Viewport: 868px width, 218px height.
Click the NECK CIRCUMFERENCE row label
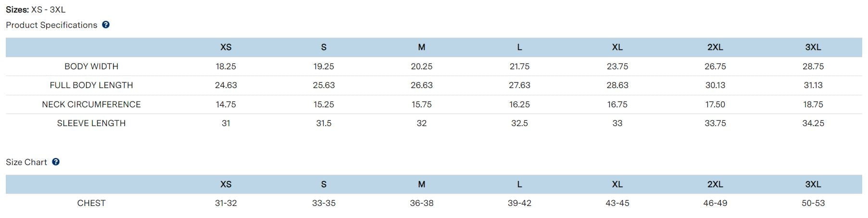(x=91, y=104)
